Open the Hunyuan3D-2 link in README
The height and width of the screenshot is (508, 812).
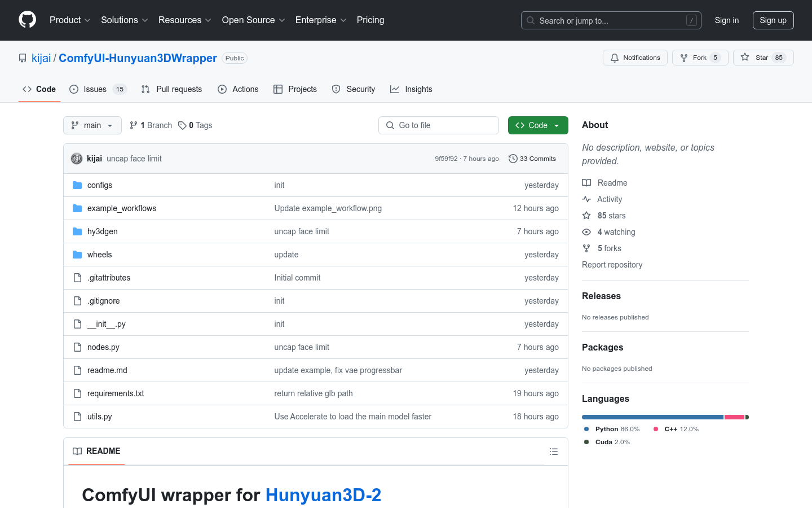(x=323, y=495)
